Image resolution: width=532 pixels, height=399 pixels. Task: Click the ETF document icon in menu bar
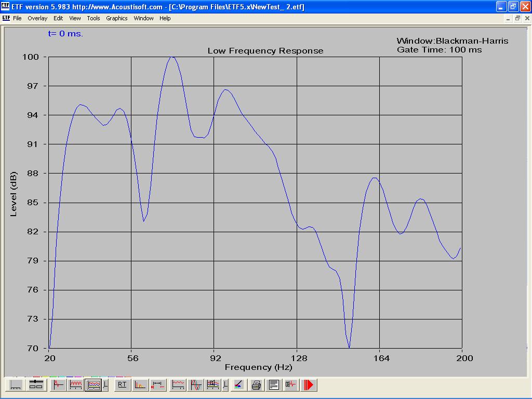pyautogui.click(x=6, y=18)
